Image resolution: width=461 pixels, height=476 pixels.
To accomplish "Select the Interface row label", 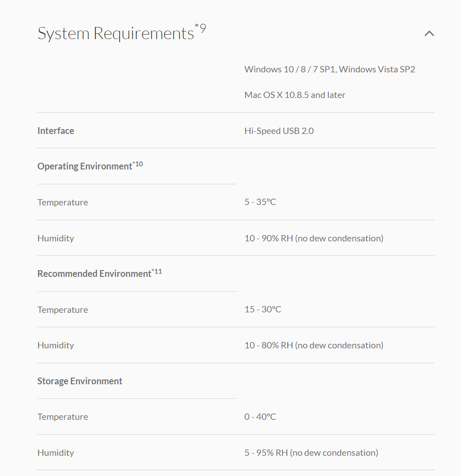I will pyautogui.click(x=56, y=131).
